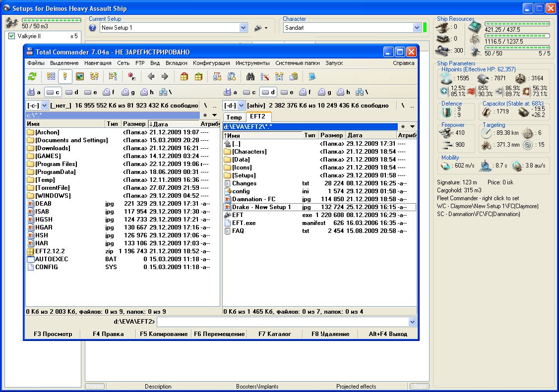Select drive c button in right panel

(249, 92)
